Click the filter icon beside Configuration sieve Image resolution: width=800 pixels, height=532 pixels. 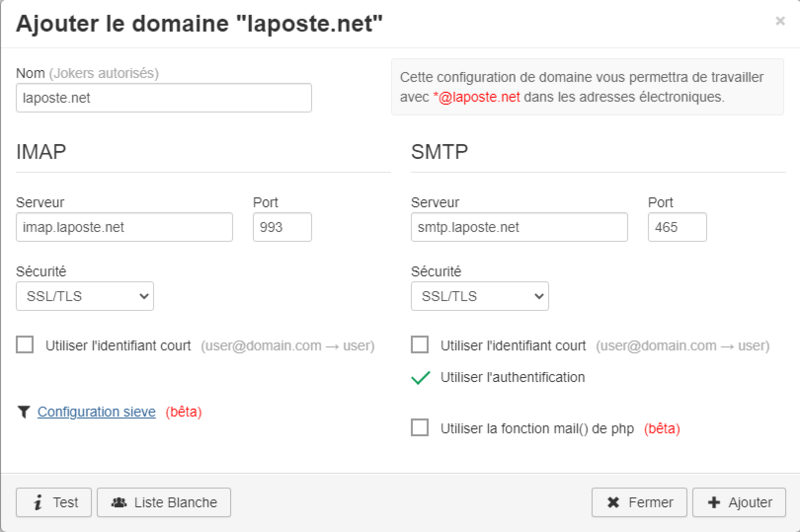[x=23, y=411]
